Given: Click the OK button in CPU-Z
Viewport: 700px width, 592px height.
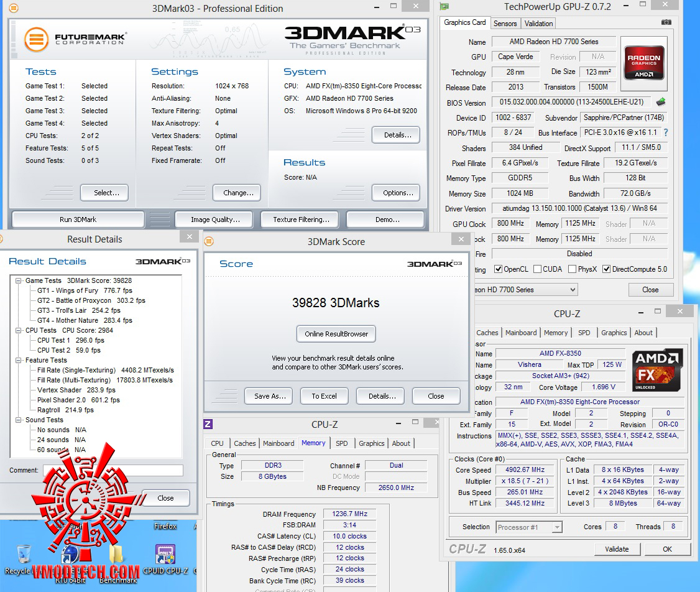Looking at the screenshot, I should click(668, 549).
